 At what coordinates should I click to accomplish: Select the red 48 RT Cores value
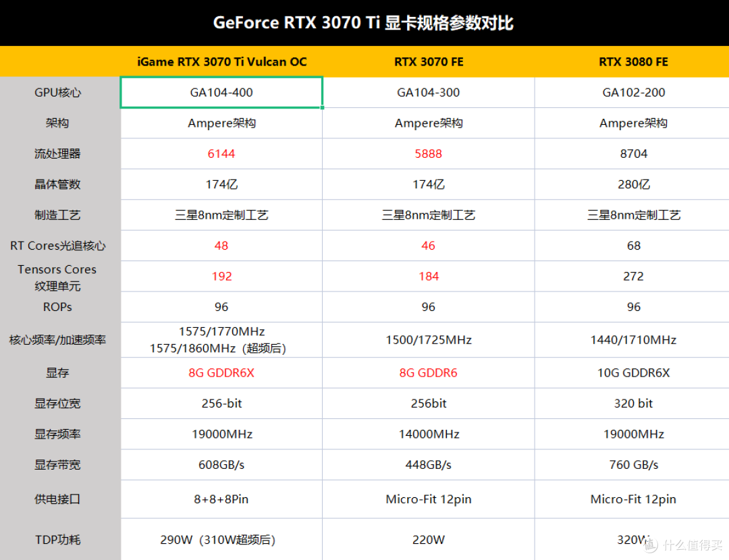pos(221,246)
